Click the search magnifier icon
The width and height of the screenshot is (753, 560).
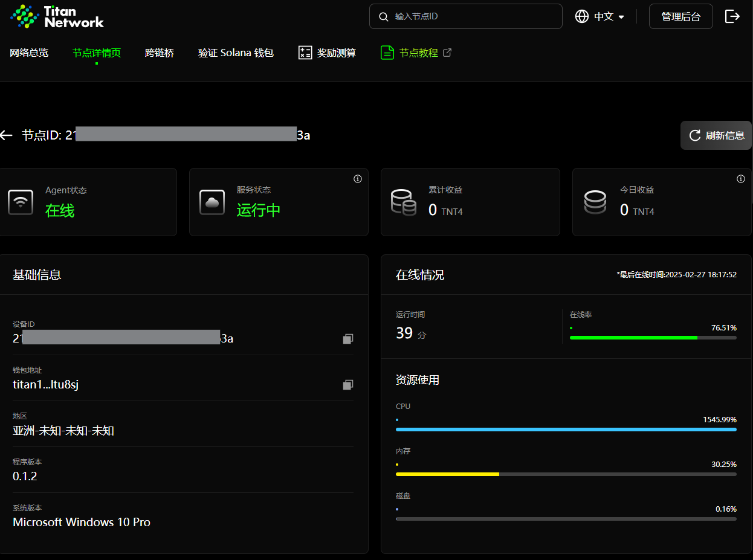pos(384,17)
